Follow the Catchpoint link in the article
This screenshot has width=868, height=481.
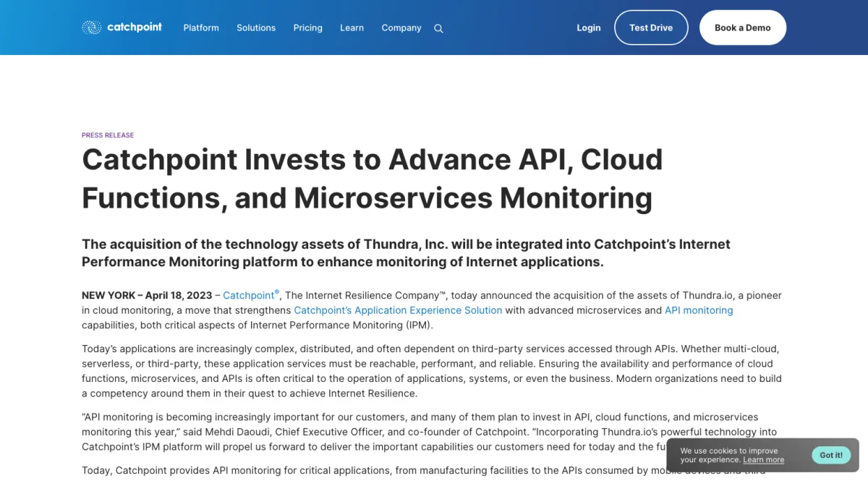tap(251, 295)
